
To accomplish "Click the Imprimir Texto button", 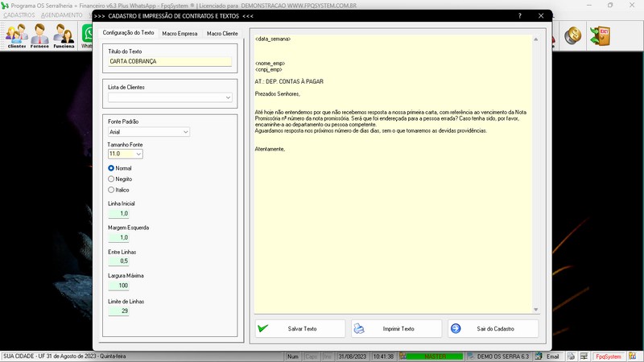I will click(397, 329).
